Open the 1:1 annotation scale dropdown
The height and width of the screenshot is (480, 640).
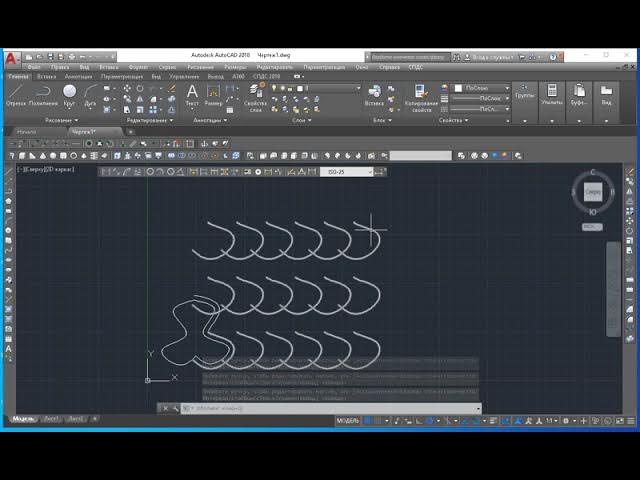552,420
